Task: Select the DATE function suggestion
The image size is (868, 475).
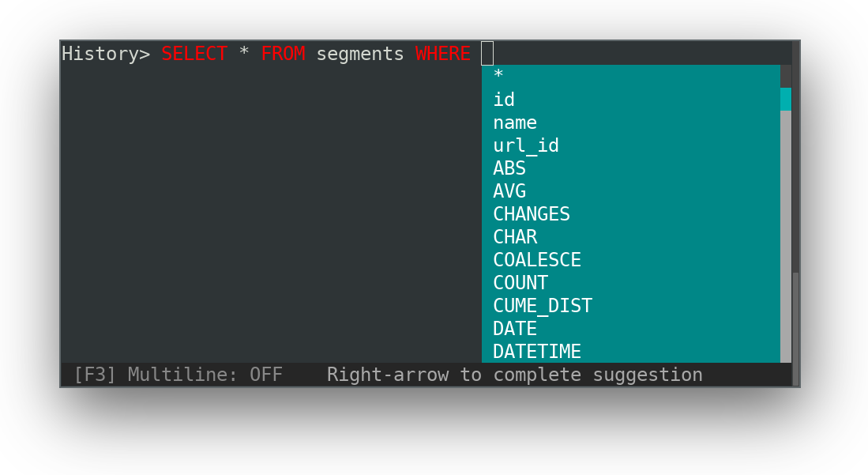Action: [x=630, y=329]
